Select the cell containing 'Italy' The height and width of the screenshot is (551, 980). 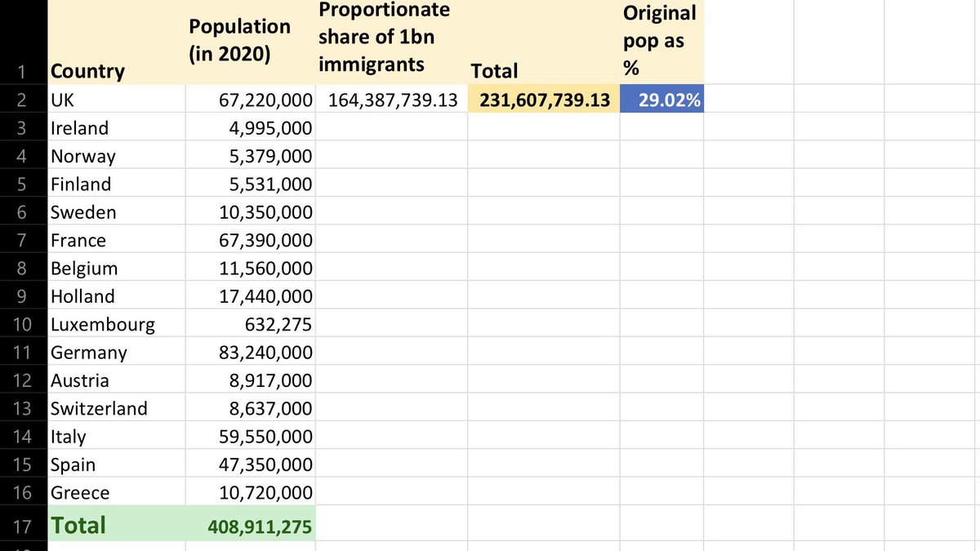pyautogui.click(x=116, y=436)
